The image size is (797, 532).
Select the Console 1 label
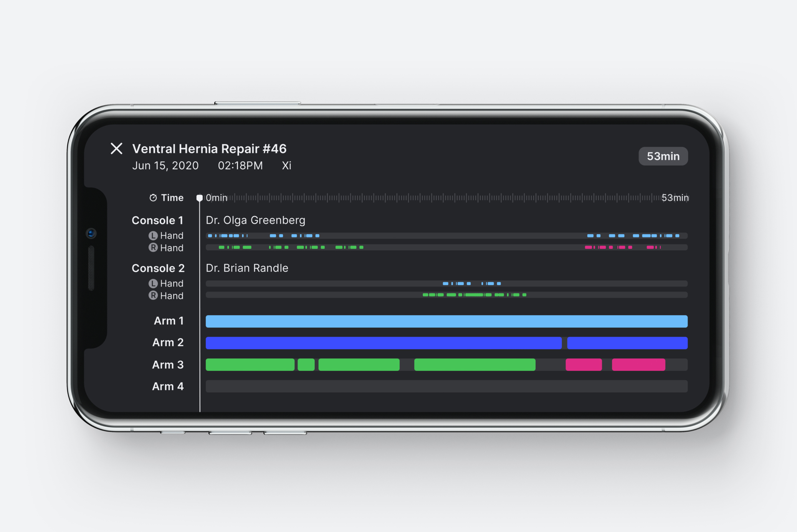(x=157, y=220)
